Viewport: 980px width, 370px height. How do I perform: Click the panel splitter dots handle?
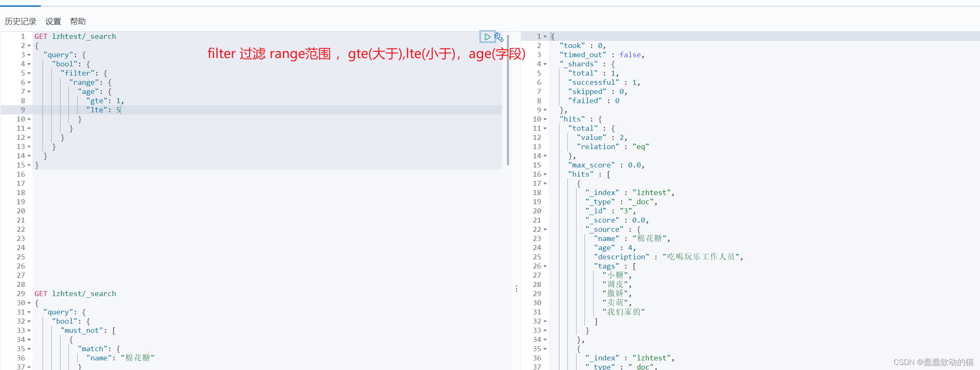(x=516, y=289)
